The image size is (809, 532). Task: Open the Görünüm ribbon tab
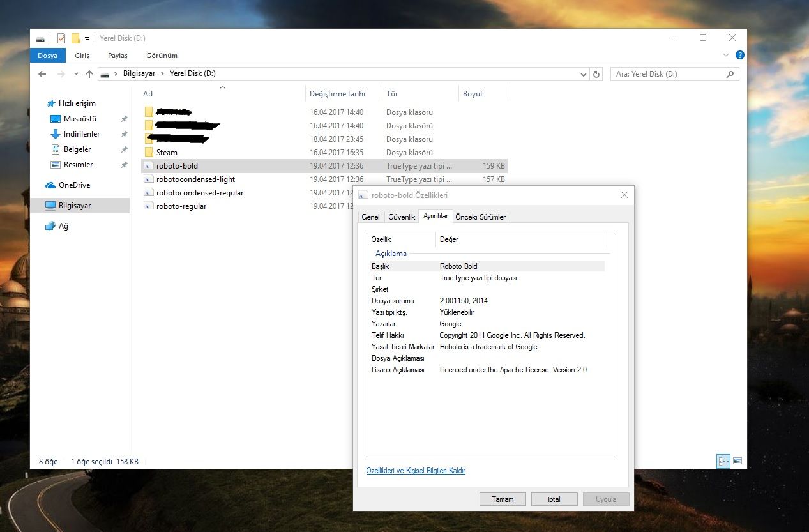click(x=162, y=56)
